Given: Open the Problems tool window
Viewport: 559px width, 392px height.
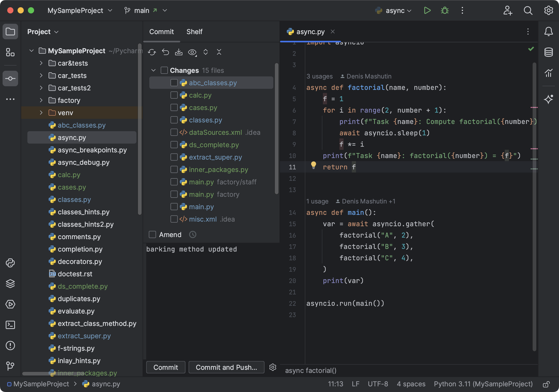Looking at the screenshot, I should point(10,346).
